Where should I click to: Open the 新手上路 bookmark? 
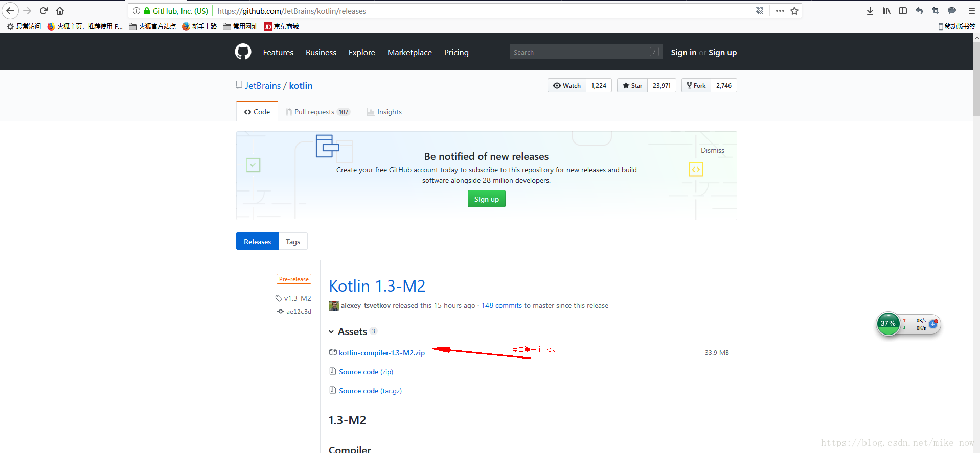199,27
